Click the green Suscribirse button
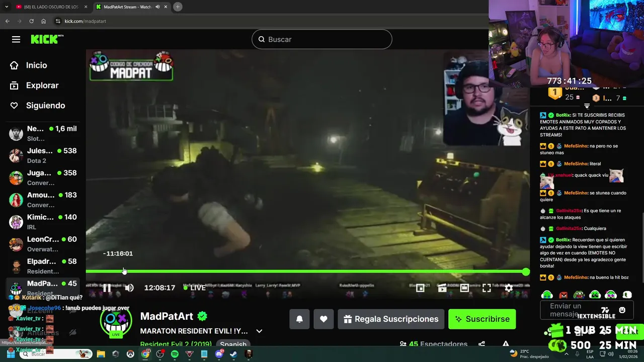The height and width of the screenshot is (362, 644). tap(482, 319)
